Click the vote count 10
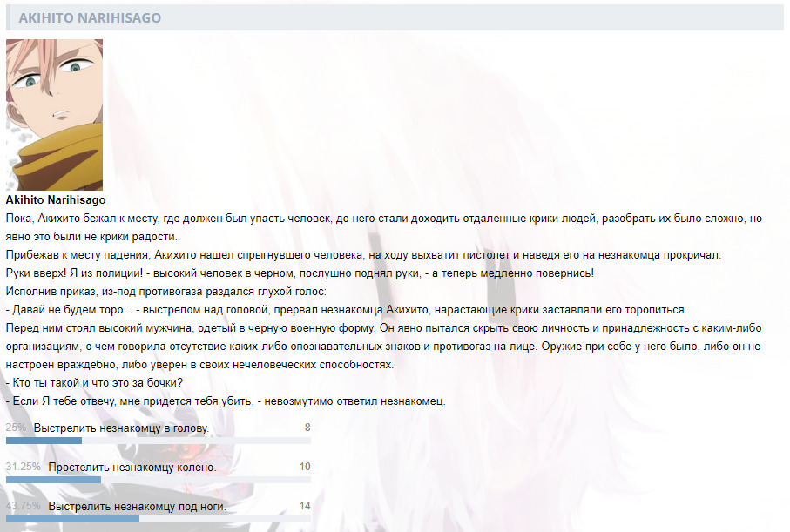This screenshot has width=790, height=532. (x=304, y=467)
